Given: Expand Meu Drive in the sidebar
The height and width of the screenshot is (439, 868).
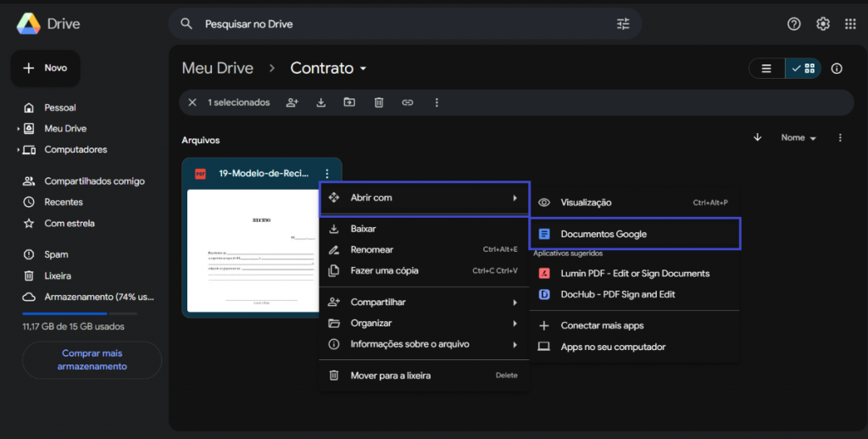Looking at the screenshot, I should click(x=18, y=129).
